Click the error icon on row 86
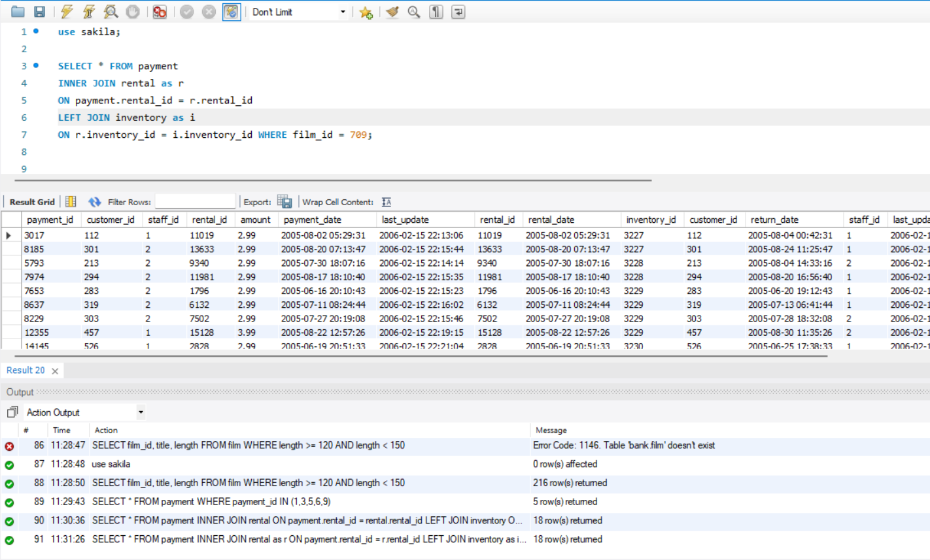This screenshot has height=560, width=930. pos(9,446)
